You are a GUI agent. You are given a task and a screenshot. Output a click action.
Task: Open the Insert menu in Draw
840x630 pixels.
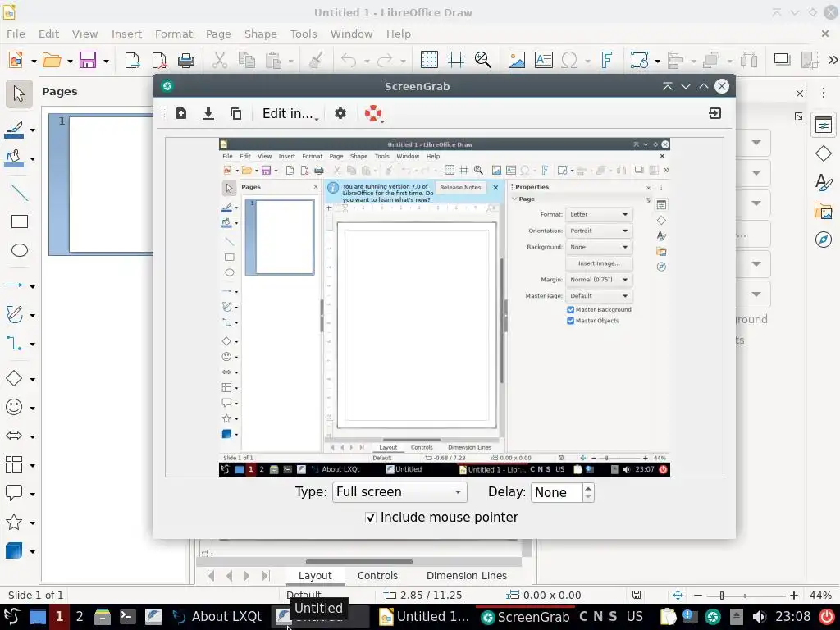(126, 34)
